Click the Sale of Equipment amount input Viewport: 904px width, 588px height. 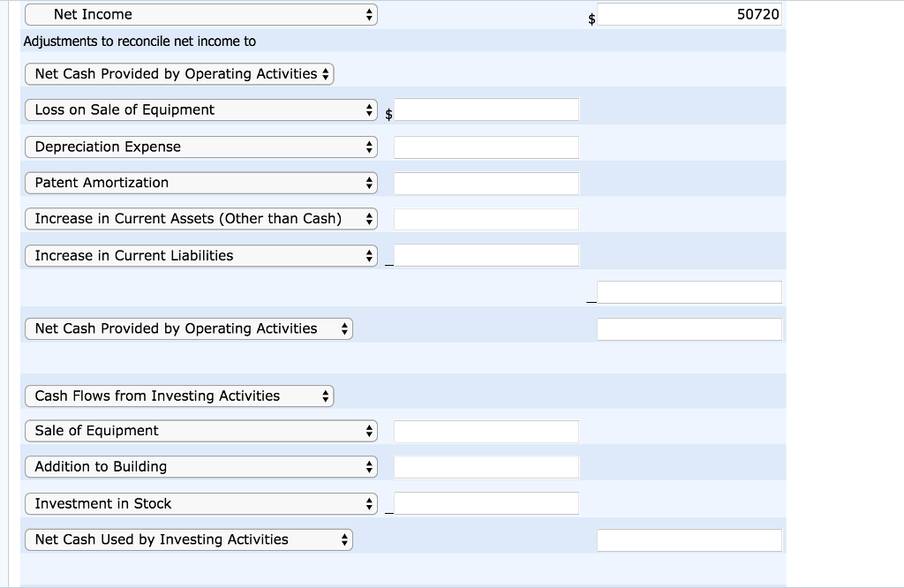[486, 432]
